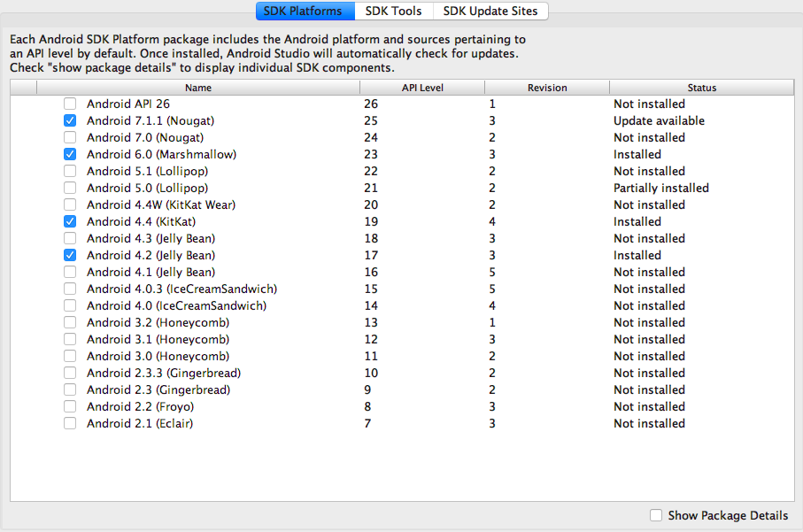
Task: Select the 'Android 3.1 (Honeycomb)' name
Action: point(158,340)
